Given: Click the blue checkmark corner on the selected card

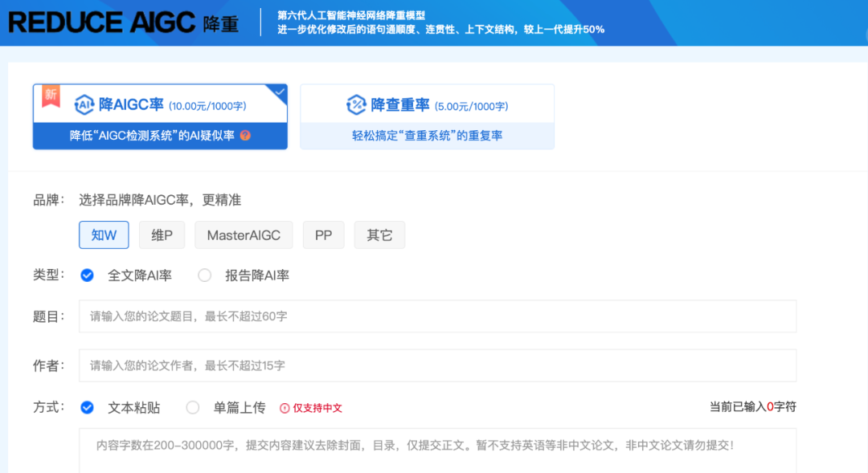Looking at the screenshot, I should coord(280,92).
